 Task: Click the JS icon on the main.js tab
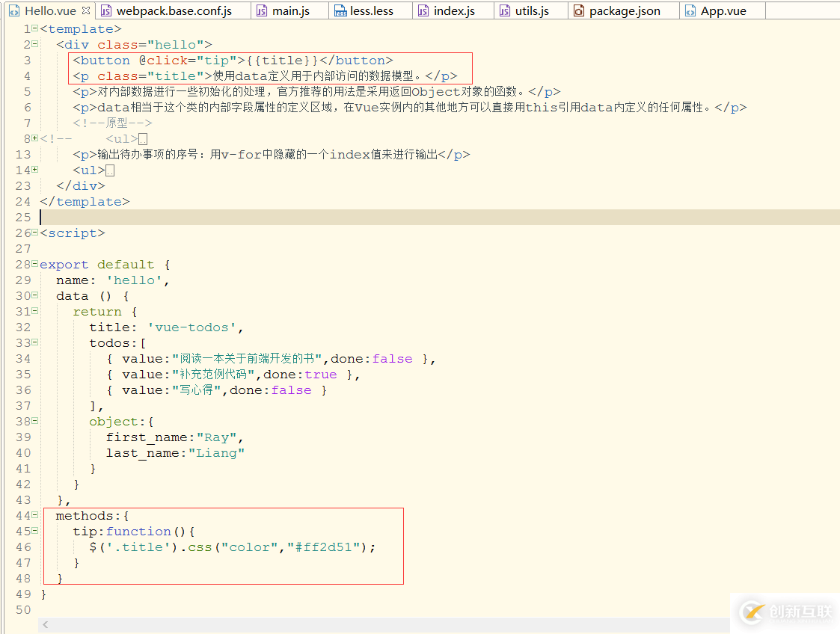pos(260,10)
